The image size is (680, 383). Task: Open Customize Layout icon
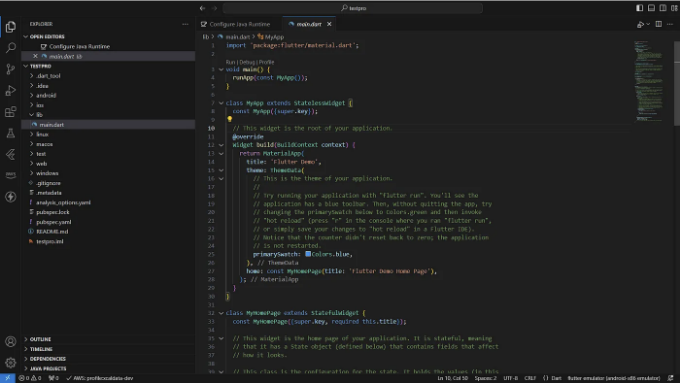674,8
